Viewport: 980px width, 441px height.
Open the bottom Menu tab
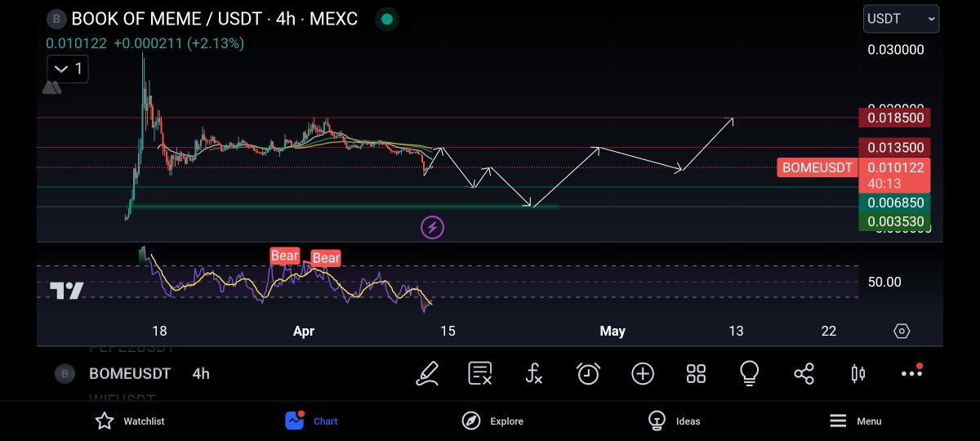(855, 421)
